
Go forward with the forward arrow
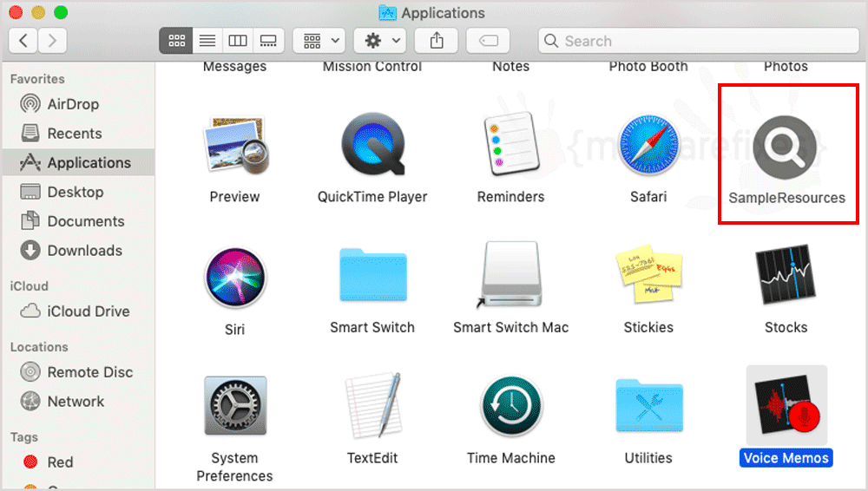tap(52, 41)
